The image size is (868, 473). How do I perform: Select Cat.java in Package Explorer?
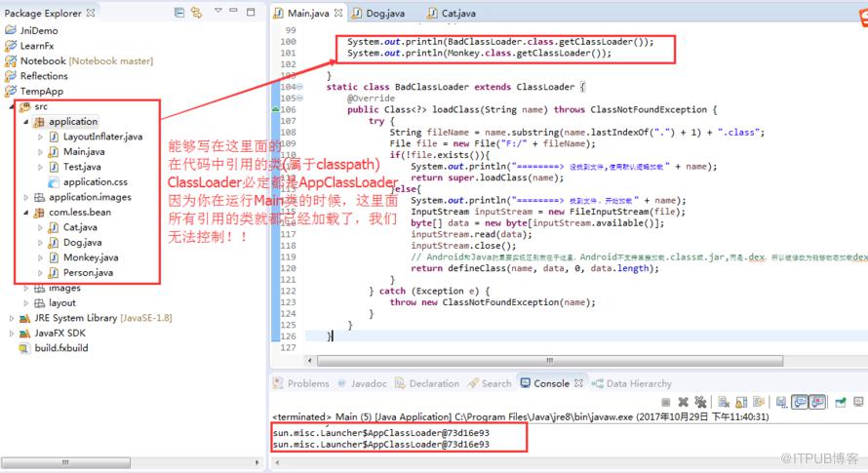73,227
